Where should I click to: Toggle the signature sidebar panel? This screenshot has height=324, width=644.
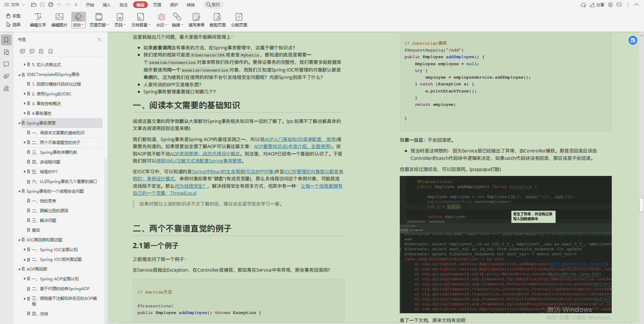click(6, 88)
